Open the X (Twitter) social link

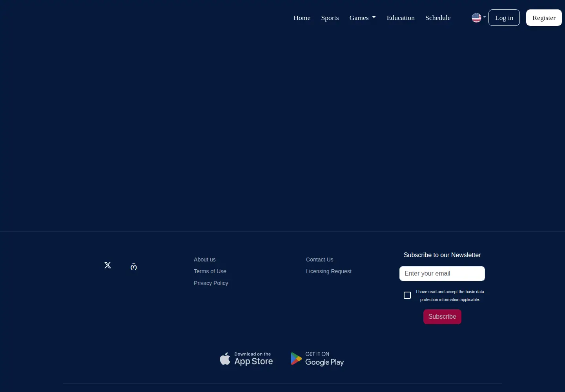click(x=108, y=265)
